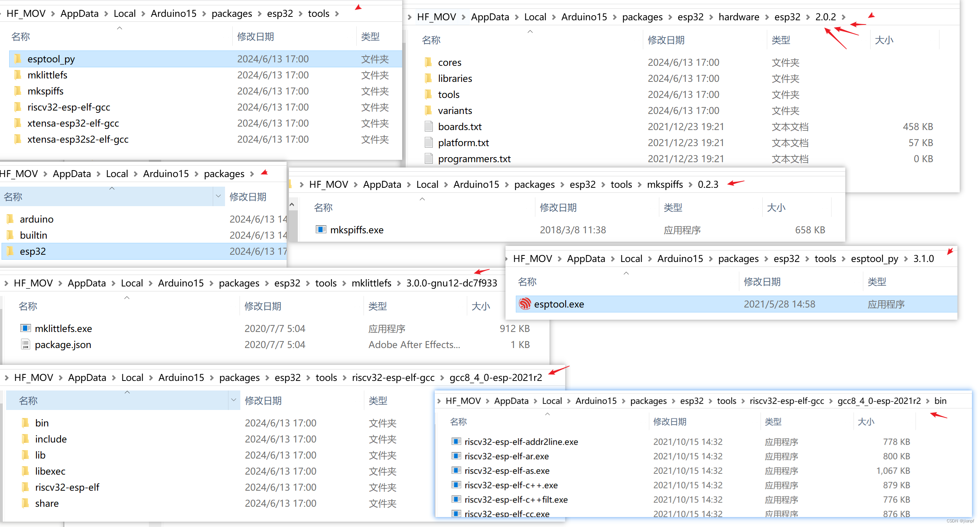This screenshot has height=527, width=980.
Task: Click the platform.txt document icon
Action: pyautogui.click(x=429, y=143)
